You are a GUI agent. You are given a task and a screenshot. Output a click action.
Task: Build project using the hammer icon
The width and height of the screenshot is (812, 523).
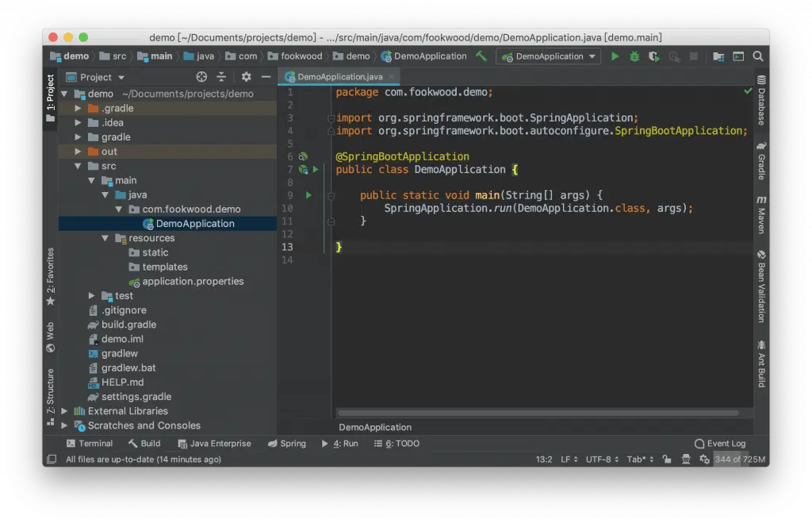tap(481, 56)
